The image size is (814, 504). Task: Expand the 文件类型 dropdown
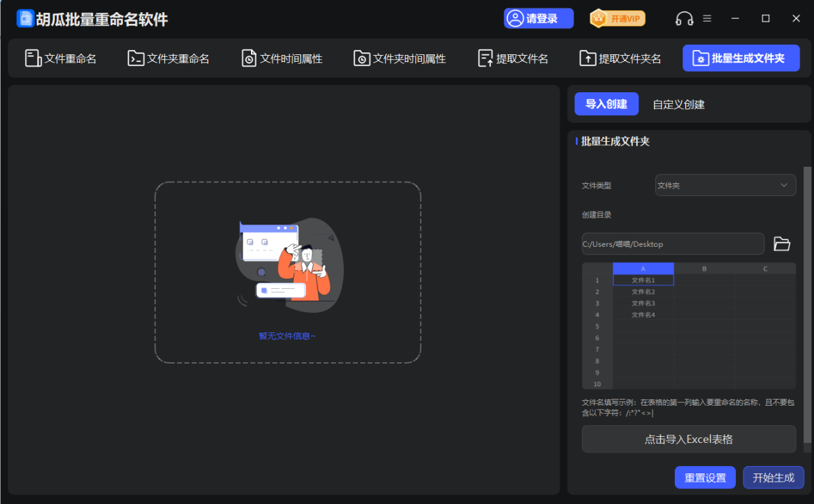(x=725, y=185)
